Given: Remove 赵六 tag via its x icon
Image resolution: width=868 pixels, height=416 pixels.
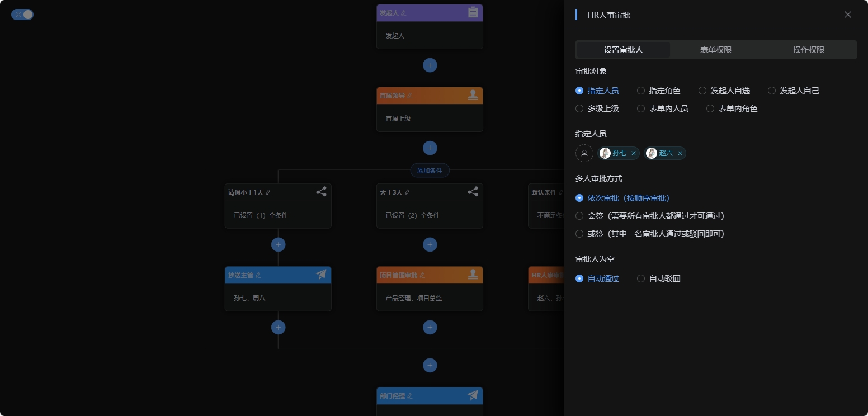Looking at the screenshot, I should [680, 153].
